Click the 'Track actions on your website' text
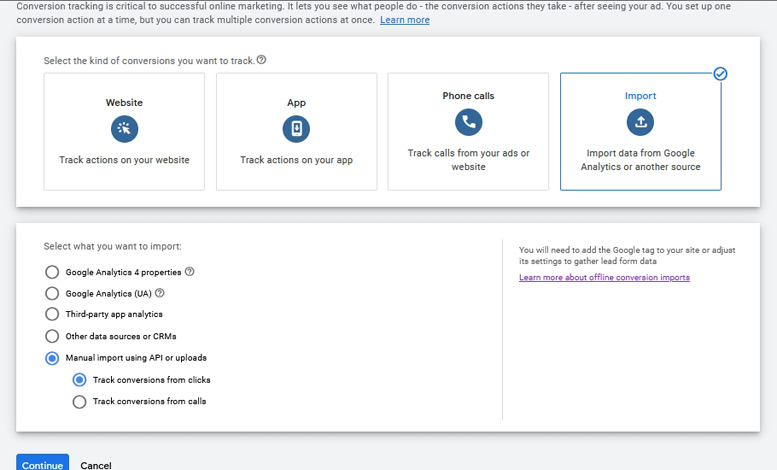 (124, 160)
